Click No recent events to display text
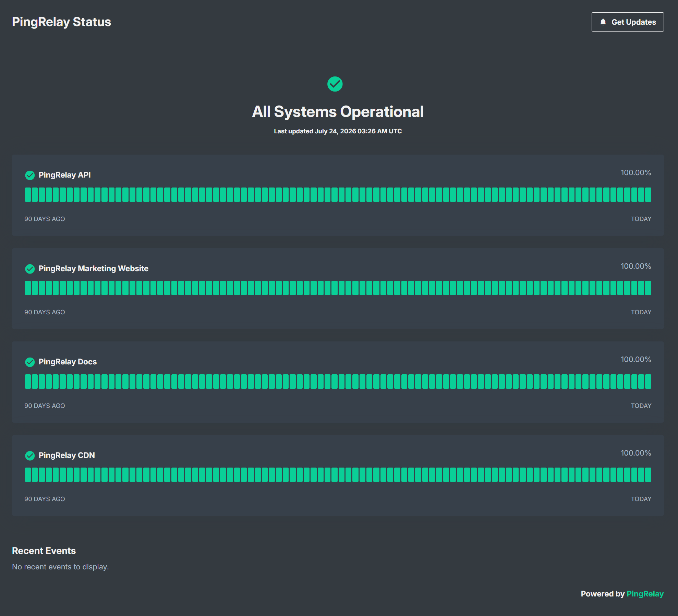This screenshot has width=678, height=616. coord(60,567)
